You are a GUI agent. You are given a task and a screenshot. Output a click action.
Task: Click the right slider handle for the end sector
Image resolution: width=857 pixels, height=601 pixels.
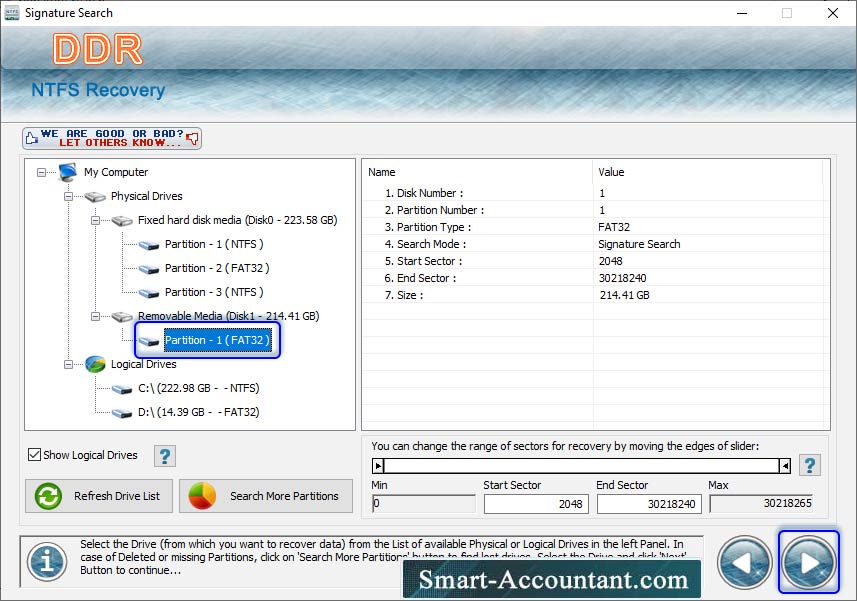click(x=785, y=466)
